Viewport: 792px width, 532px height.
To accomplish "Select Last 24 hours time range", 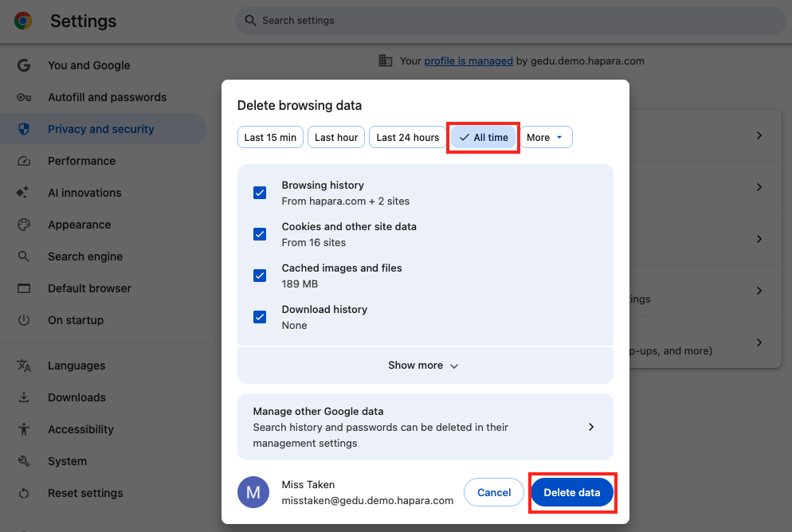I will (408, 137).
